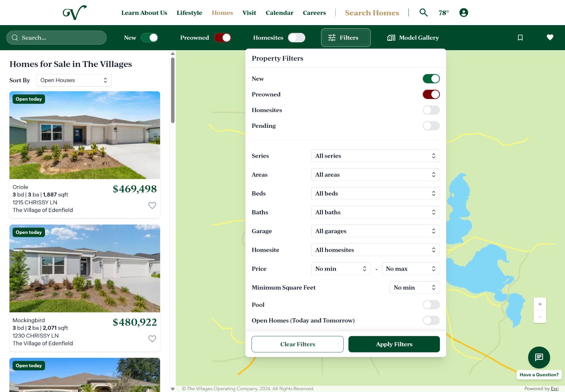This screenshot has width=565, height=392.
Task: Enable the Pending filter toggle
Action: point(431,126)
